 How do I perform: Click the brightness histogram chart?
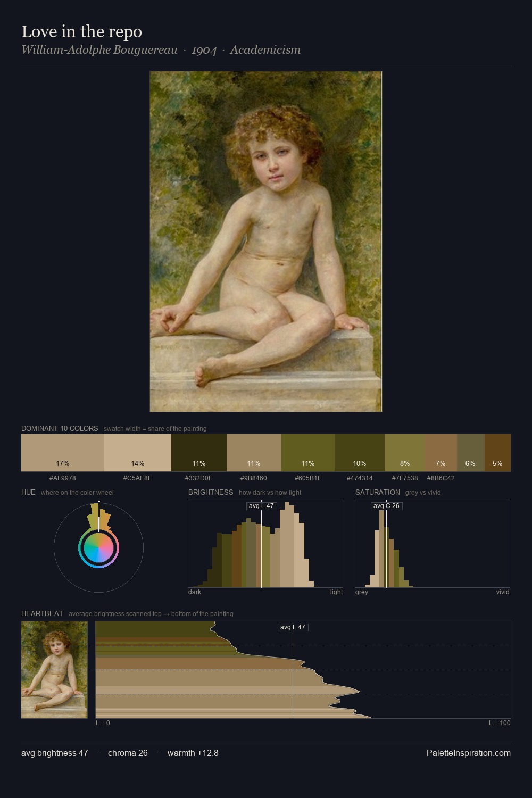265,544
